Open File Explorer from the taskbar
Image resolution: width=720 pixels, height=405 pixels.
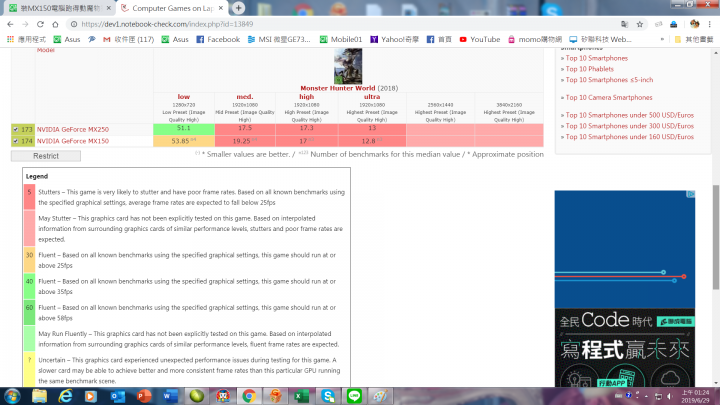click(x=39, y=396)
